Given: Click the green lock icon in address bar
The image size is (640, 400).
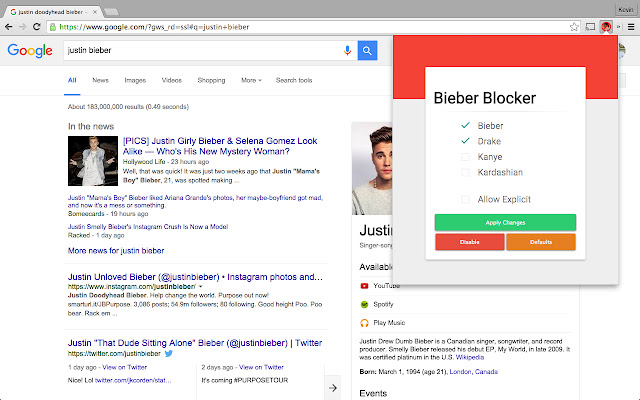Looking at the screenshot, I should (x=53, y=27).
